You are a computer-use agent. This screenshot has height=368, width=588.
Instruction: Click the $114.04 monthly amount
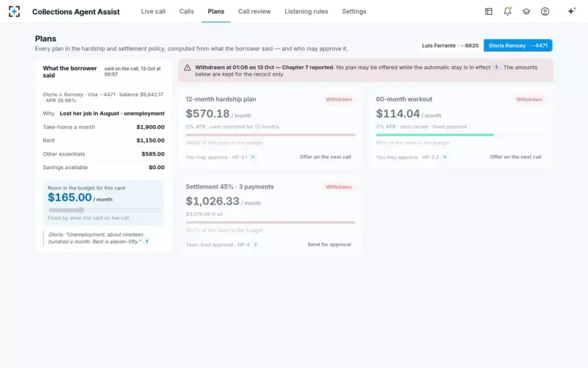398,114
